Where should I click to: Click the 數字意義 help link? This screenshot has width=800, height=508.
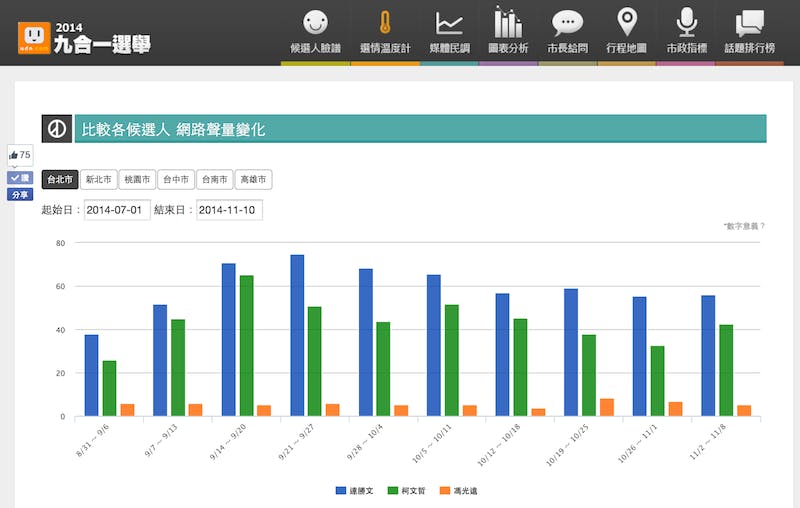click(744, 227)
